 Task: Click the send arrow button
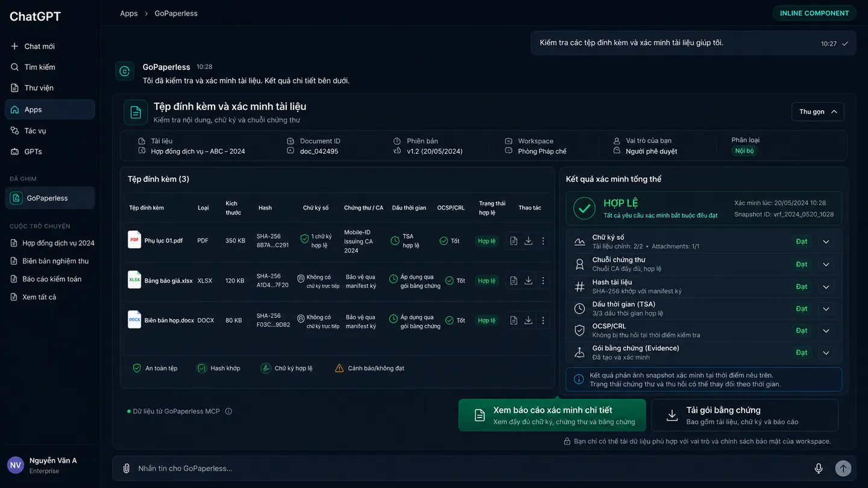843,468
